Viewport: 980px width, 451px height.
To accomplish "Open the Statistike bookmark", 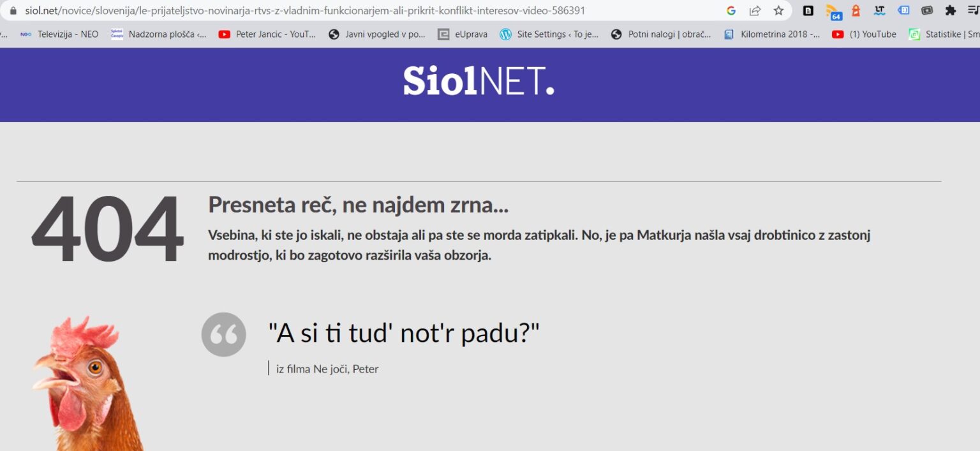I will click(x=944, y=34).
